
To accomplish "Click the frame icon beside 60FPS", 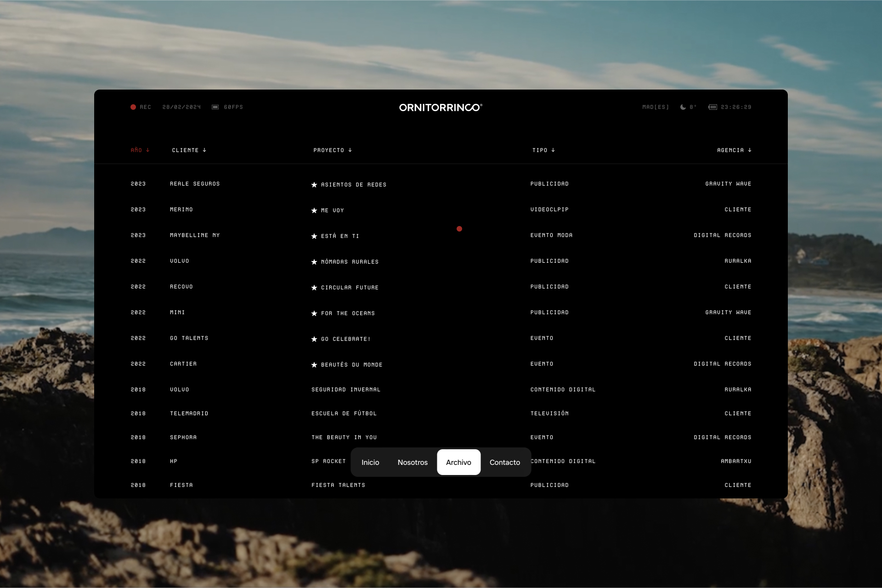I will pyautogui.click(x=215, y=107).
